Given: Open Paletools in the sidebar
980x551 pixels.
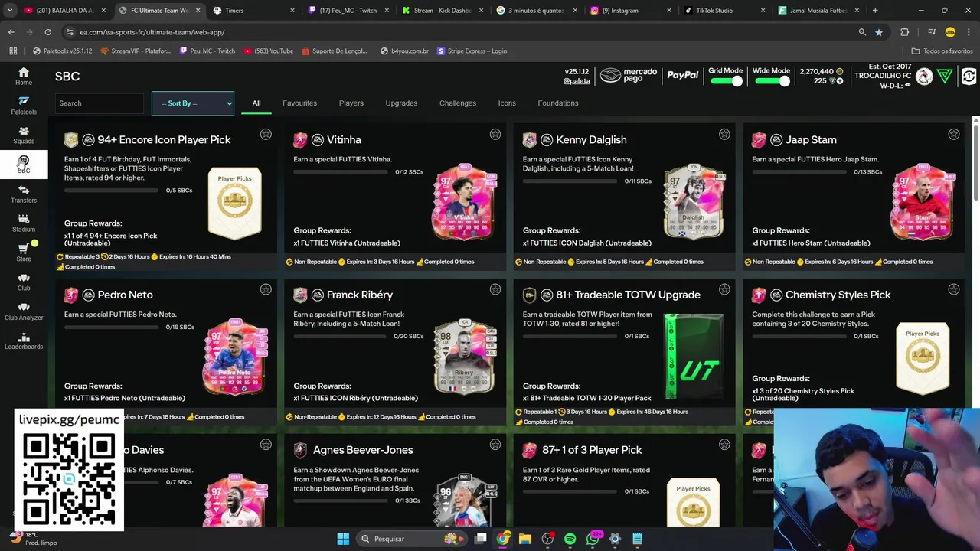Looking at the screenshot, I should [x=24, y=106].
